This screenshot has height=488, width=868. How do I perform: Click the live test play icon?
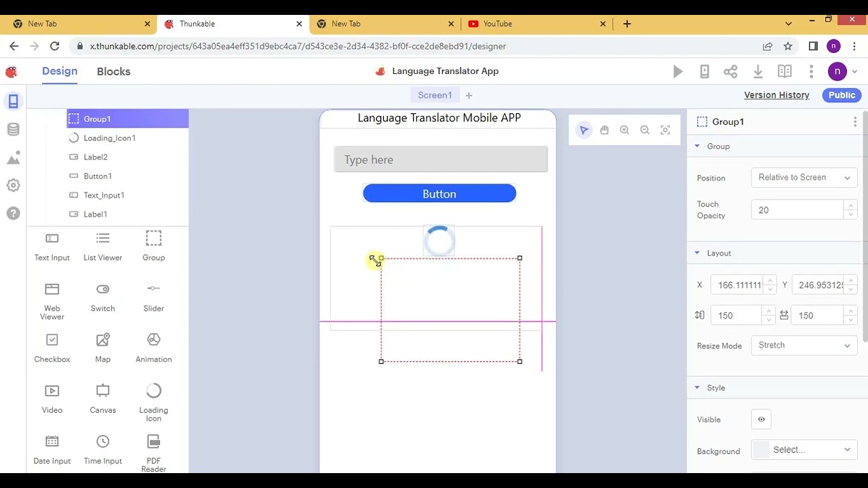(677, 71)
